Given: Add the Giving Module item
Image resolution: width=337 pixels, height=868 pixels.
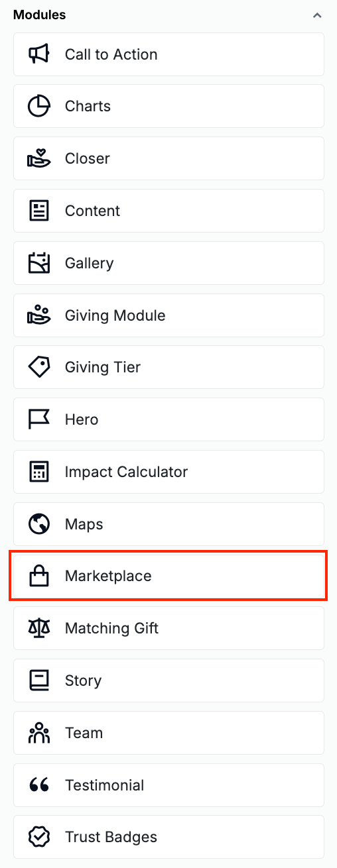Looking at the screenshot, I should 168,315.
